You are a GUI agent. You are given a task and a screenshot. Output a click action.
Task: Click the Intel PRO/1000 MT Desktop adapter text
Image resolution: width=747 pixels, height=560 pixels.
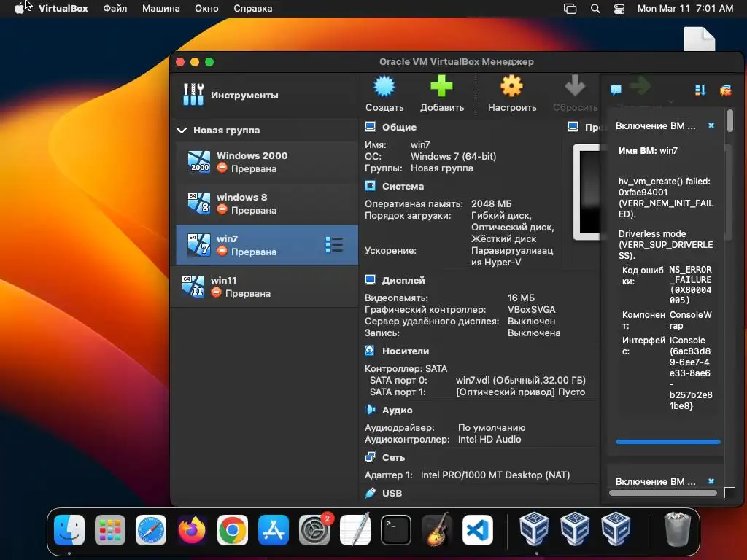pyautogui.click(x=495, y=475)
